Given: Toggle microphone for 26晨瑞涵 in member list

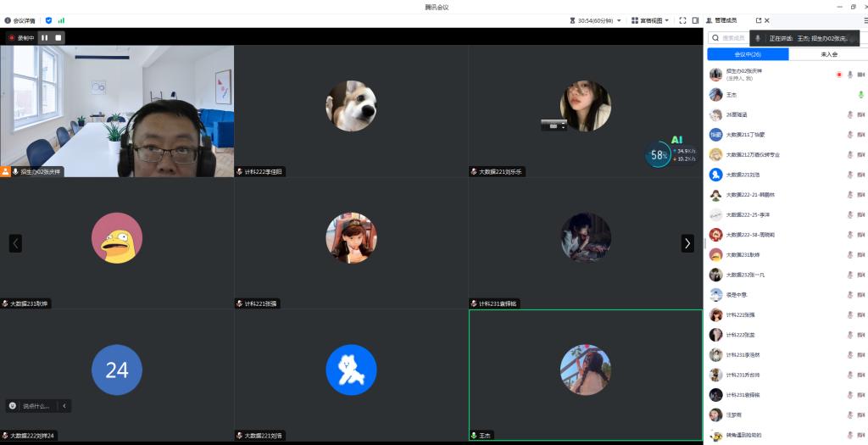Looking at the screenshot, I should click(849, 114).
